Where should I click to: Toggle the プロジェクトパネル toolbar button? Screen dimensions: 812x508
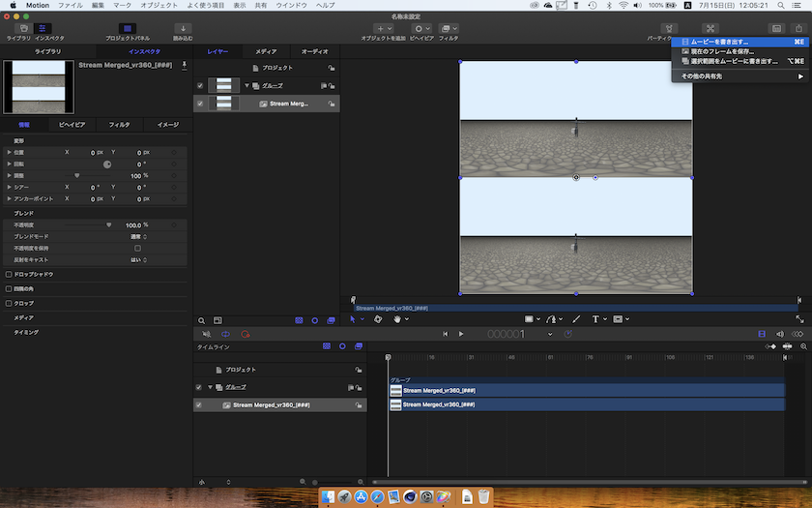point(128,28)
